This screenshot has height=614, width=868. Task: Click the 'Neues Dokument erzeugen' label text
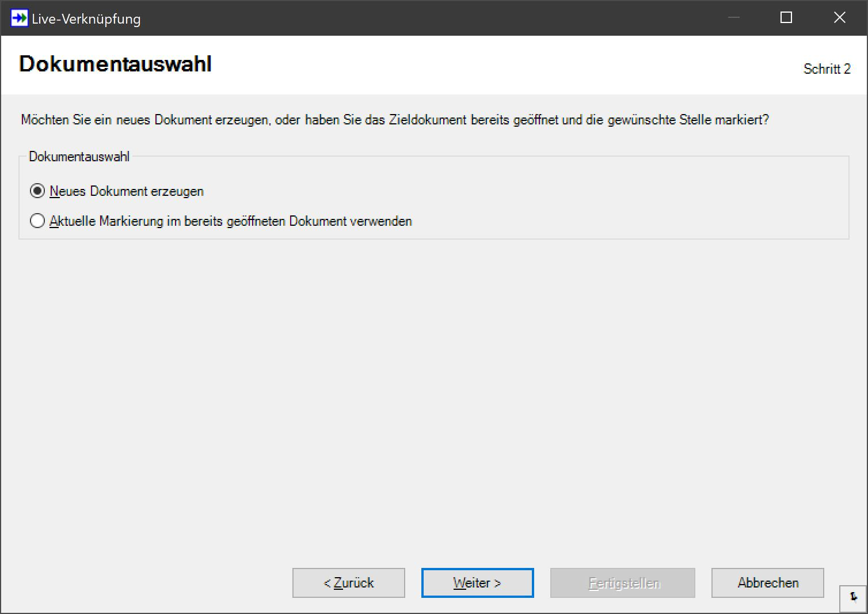click(127, 191)
